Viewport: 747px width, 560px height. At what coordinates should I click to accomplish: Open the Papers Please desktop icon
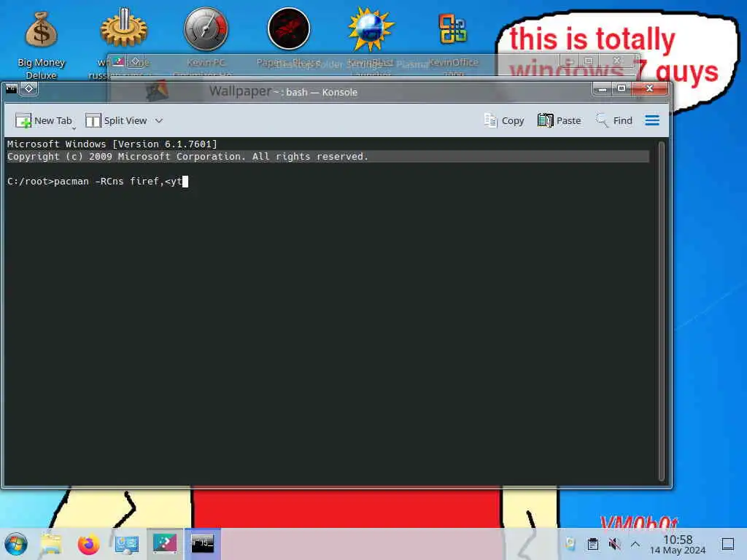click(x=289, y=29)
